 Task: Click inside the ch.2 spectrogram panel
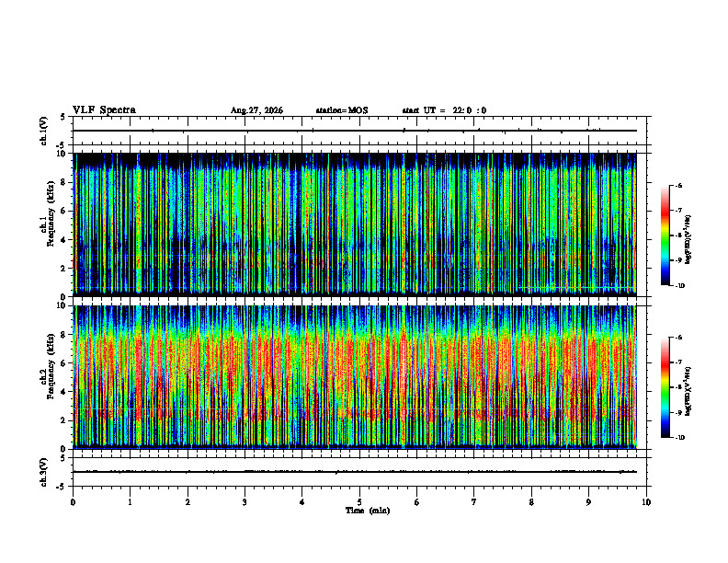(x=355, y=377)
